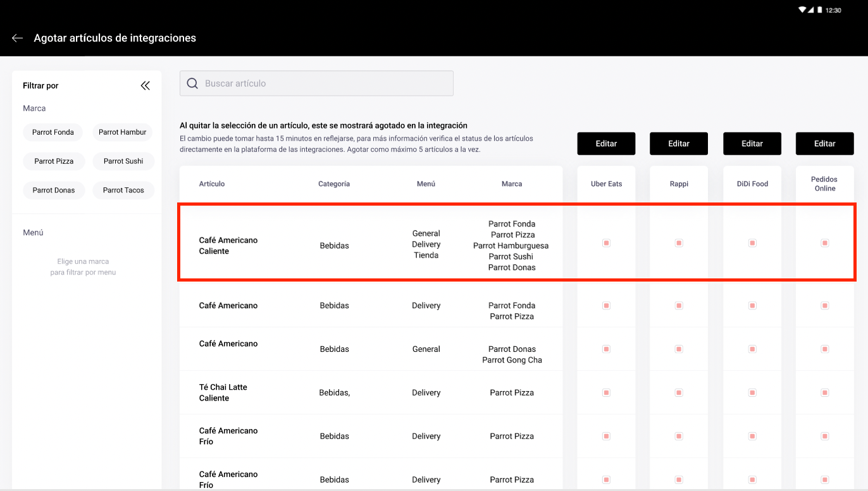Uncheck Uber Eats for Café Americano Caliente
Viewport: 868px width, 491px height.
tap(606, 243)
